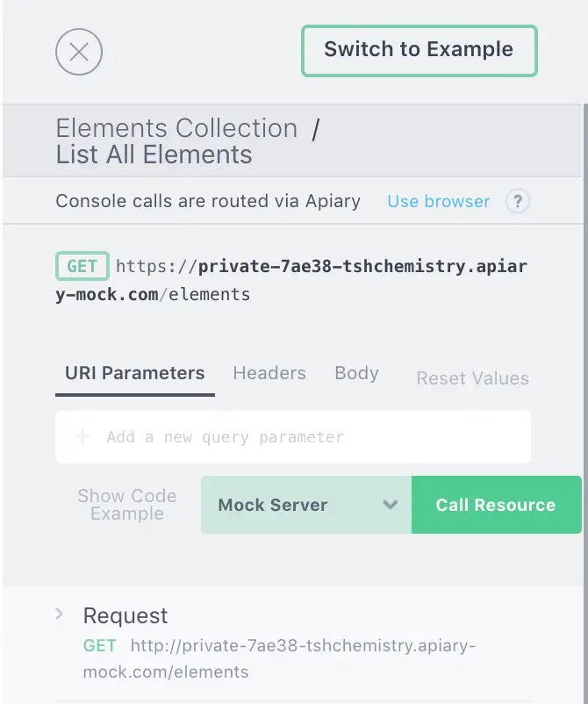
Task: Click the GET label in the Request section
Action: point(99,645)
